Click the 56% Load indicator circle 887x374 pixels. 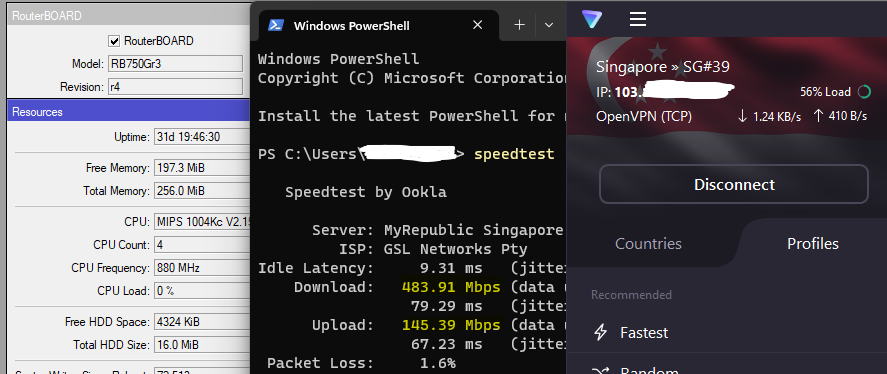(x=864, y=92)
